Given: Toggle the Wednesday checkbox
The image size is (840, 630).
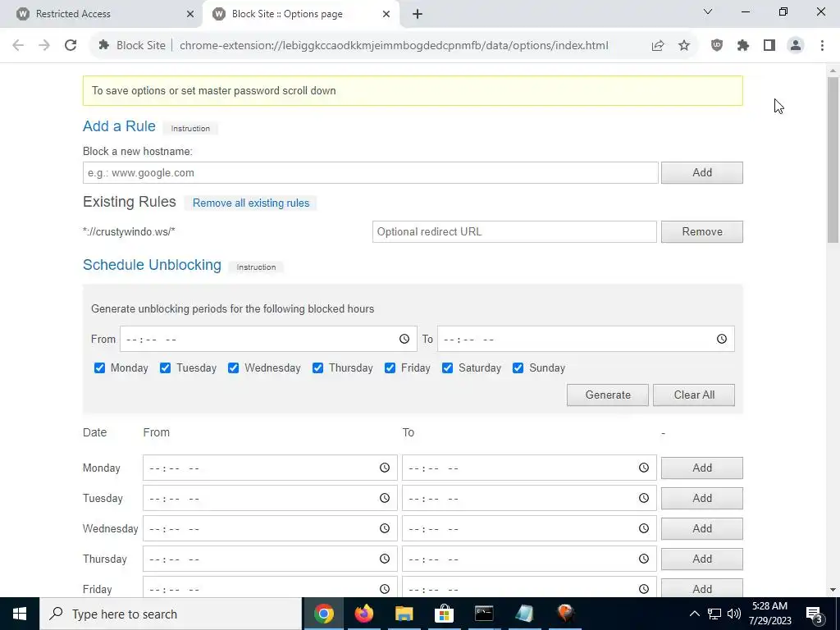Looking at the screenshot, I should (x=233, y=368).
